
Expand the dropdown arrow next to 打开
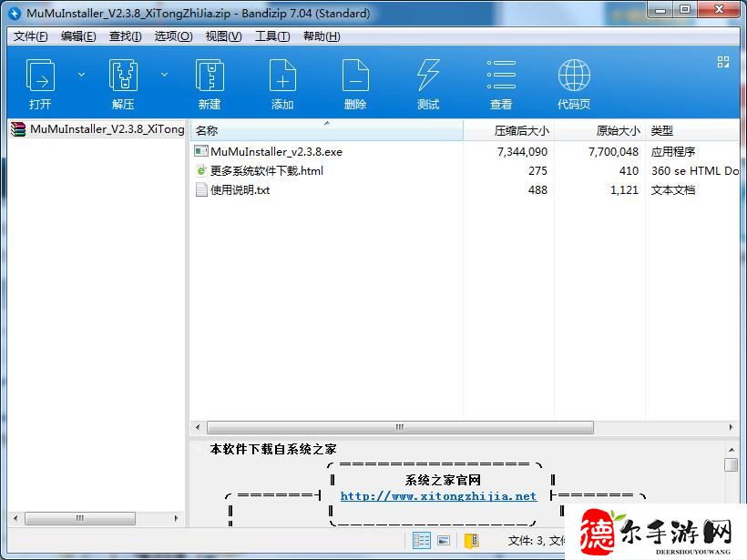pos(81,75)
